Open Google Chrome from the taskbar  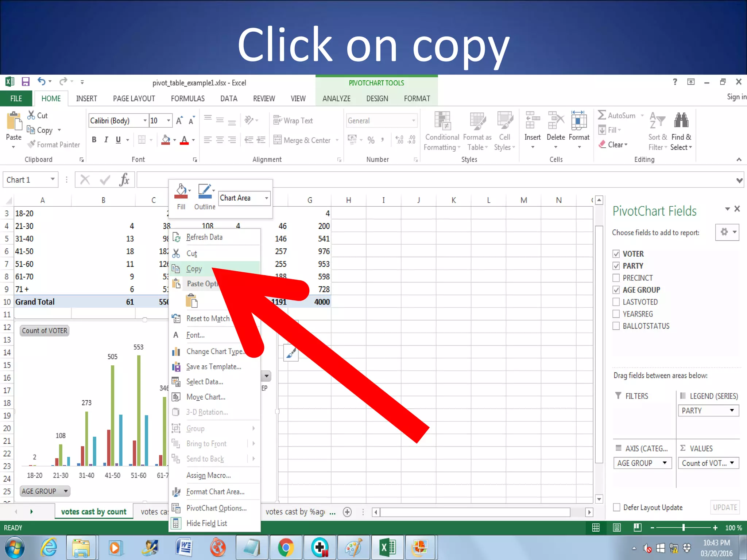pos(286,548)
